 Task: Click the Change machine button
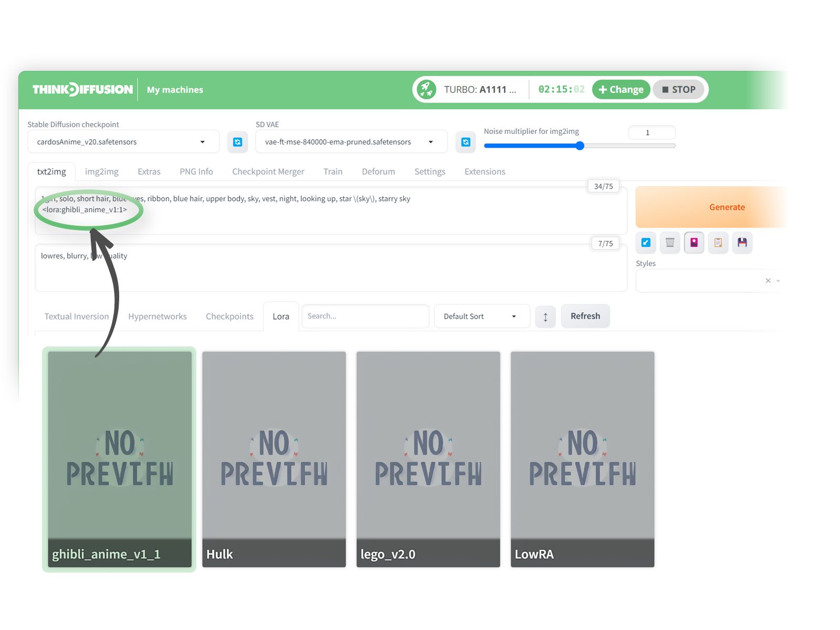[x=621, y=90]
